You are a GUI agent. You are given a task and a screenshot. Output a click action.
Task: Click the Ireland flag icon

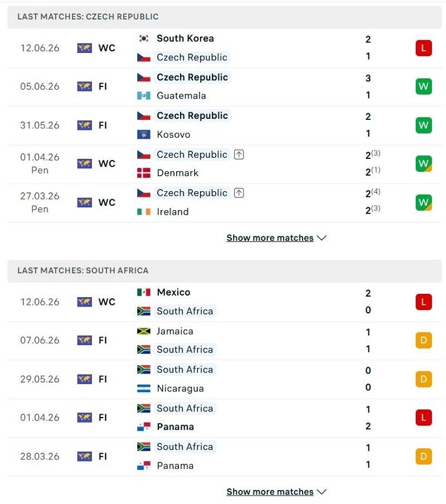144,212
